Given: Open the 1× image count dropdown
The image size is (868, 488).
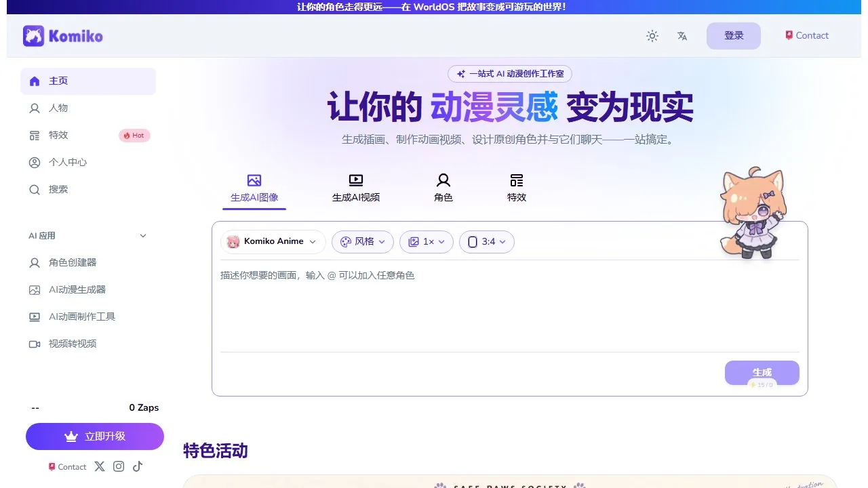Looking at the screenshot, I should tap(427, 242).
